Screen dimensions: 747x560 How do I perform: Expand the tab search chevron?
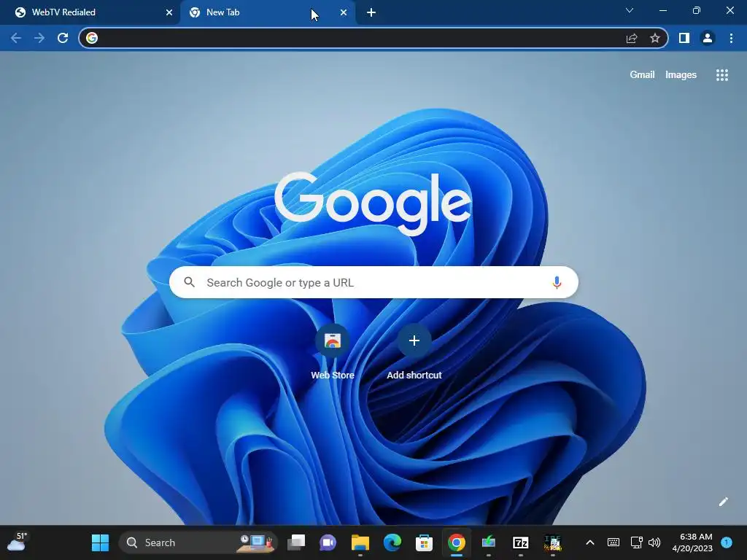coord(630,10)
